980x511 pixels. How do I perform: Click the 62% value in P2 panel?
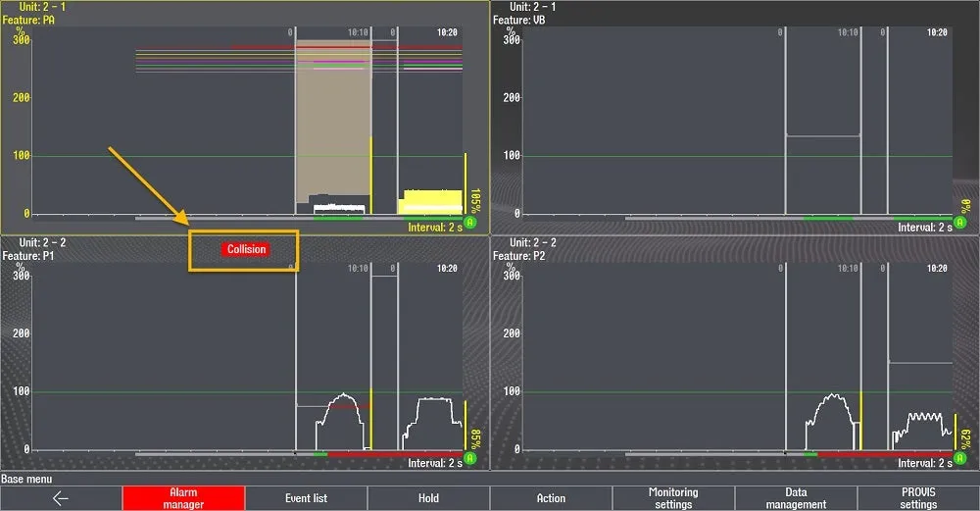965,439
